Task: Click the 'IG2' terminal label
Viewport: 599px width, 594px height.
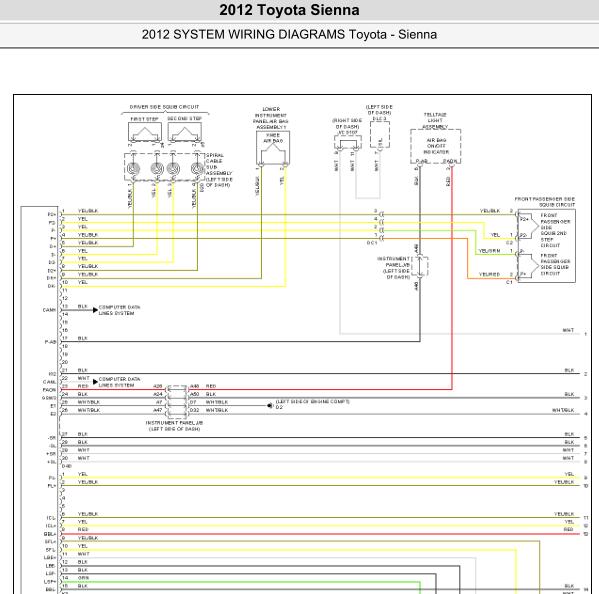Action: 52,374
